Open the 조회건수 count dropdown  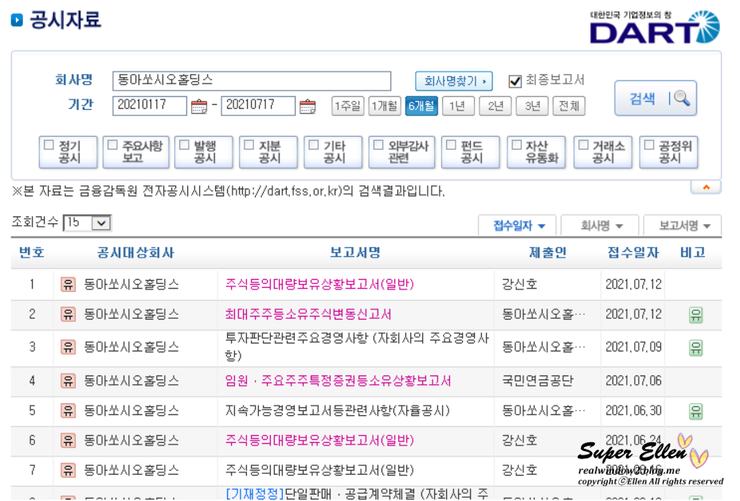(87, 223)
